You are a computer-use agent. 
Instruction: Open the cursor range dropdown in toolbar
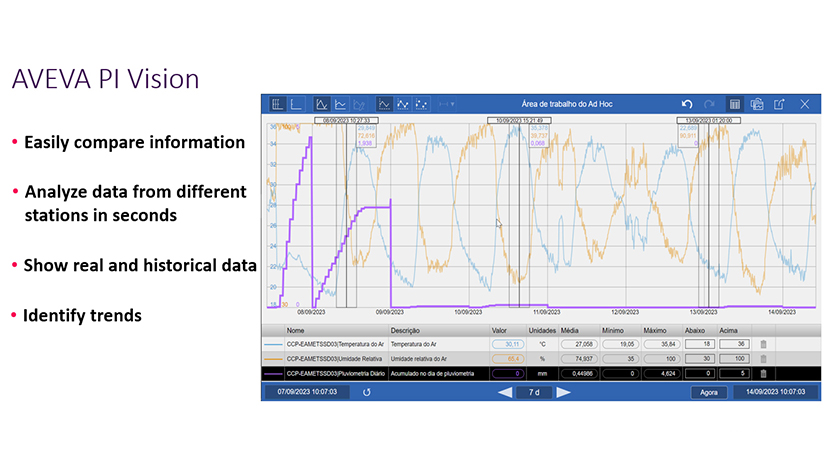(447, 104)
